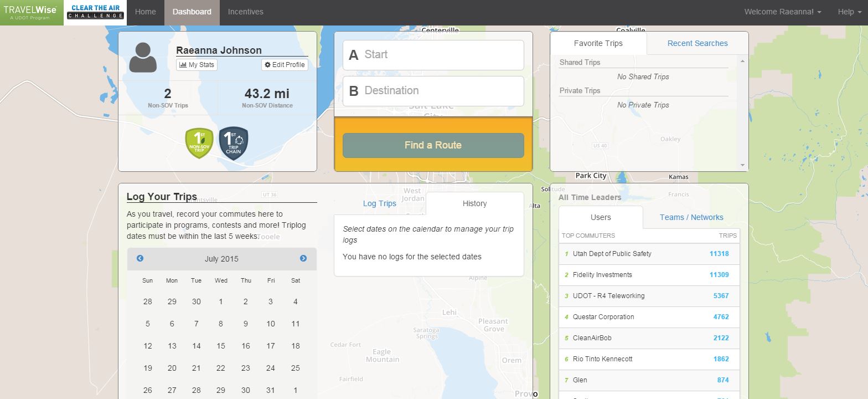Expand the Help dropdown menu
The height and width of the screenshot is (399, 868).
point(849,12)
